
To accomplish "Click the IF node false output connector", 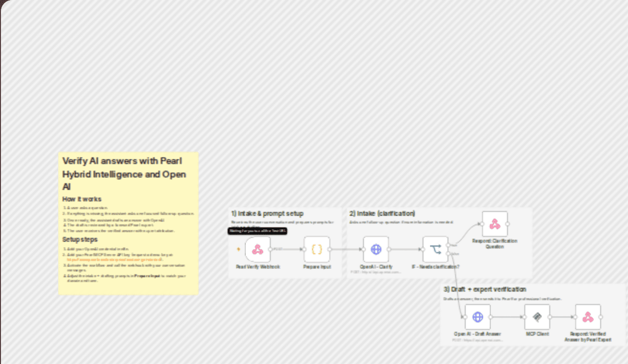I will (x=448, y=254).
